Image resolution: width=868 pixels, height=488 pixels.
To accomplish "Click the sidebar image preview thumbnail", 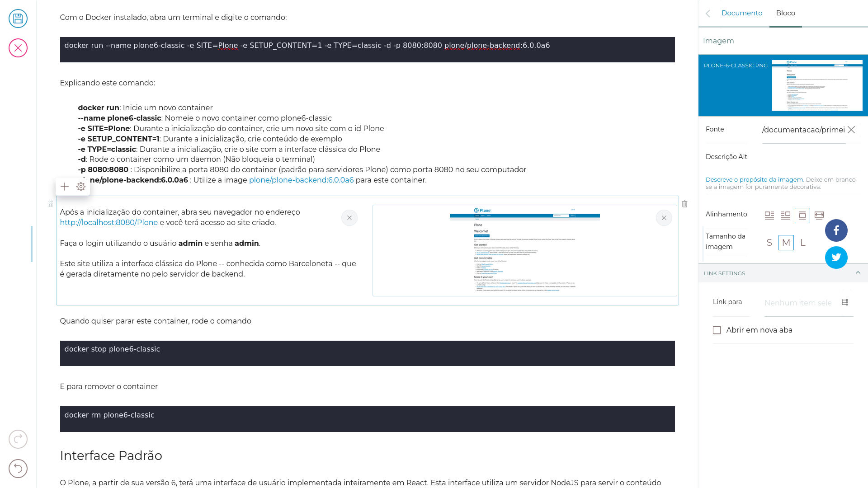I will pos(817,85).
